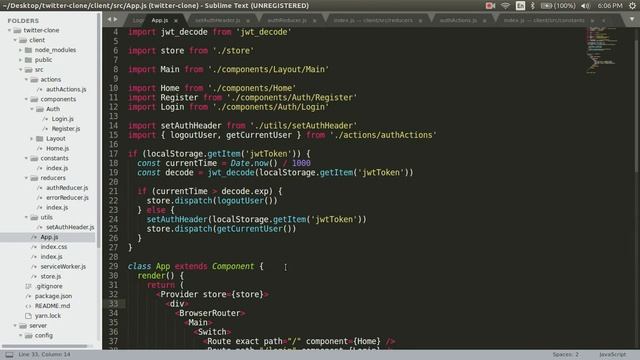Image resolution: width=640 pixels, height=360 pixels.
Task: Close the authActions.js tab
Action: click(484, 20)
